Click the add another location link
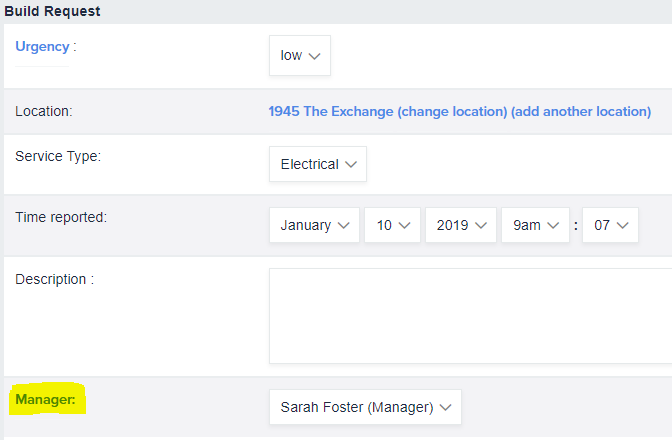The width and height of the screenshot is (672, 440). click(580, 111)
